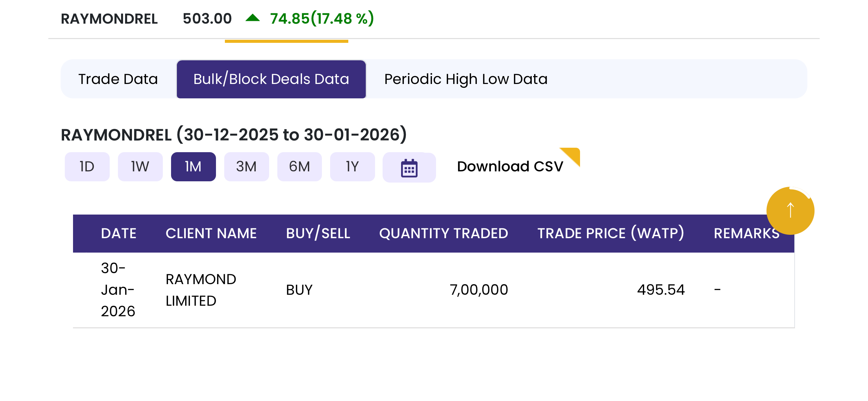
Task: Choose the 3M time range
Action: pos(246,167)
